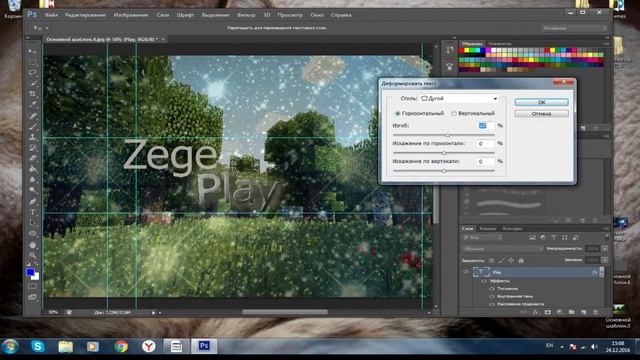Open the Справка menu
640x360 pixels.
click(341, 15)
